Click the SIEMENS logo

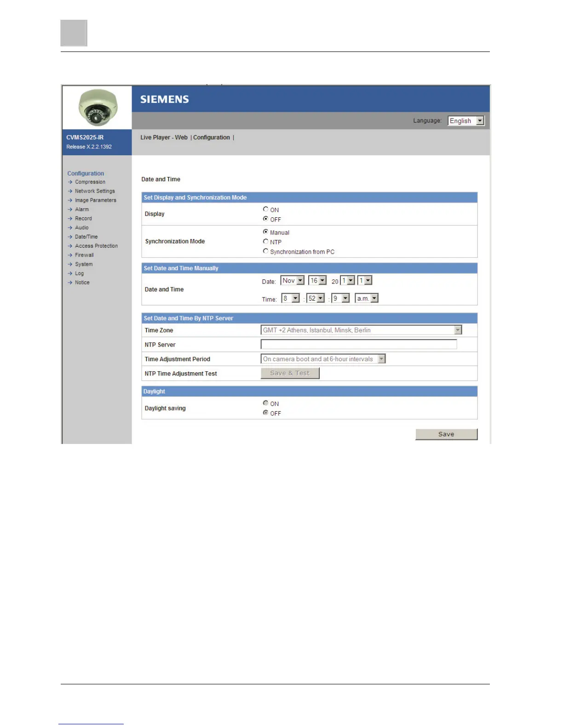[164, 99]
